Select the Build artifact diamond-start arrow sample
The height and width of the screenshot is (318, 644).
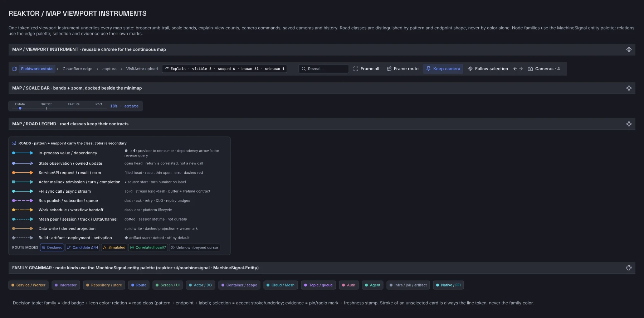tap(23, 238)
